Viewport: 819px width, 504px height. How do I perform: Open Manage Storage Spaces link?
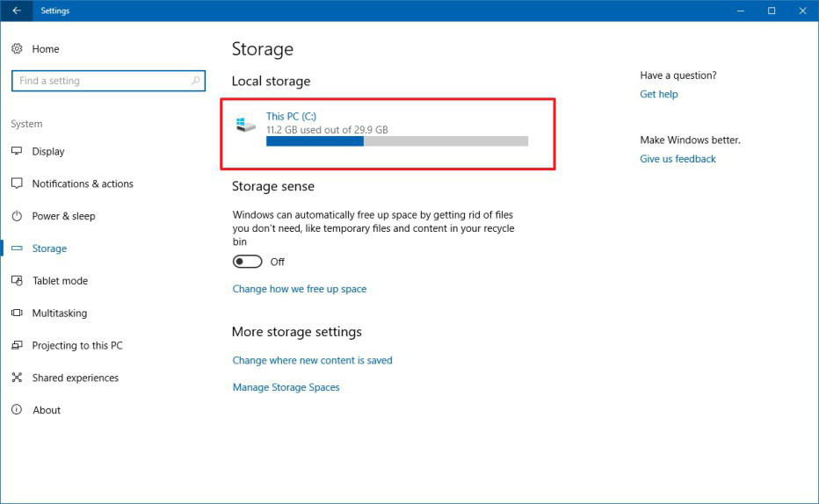click(286, 387)
